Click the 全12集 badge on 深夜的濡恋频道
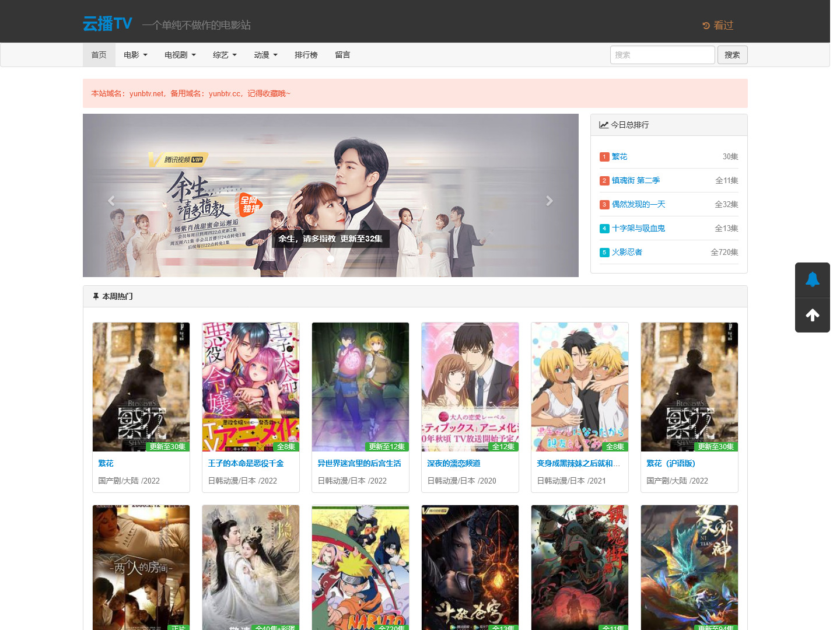 pos(503,447)
